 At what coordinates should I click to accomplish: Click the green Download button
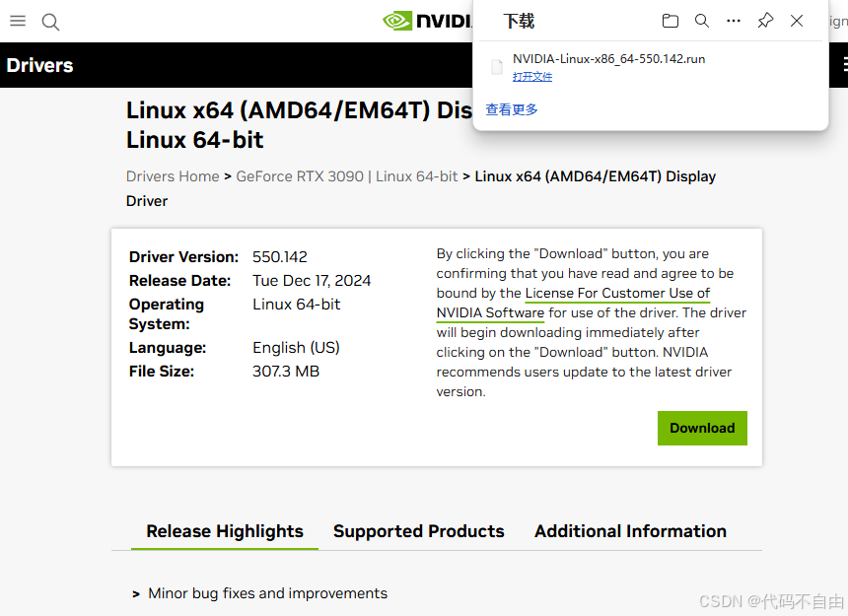point(702,428)
